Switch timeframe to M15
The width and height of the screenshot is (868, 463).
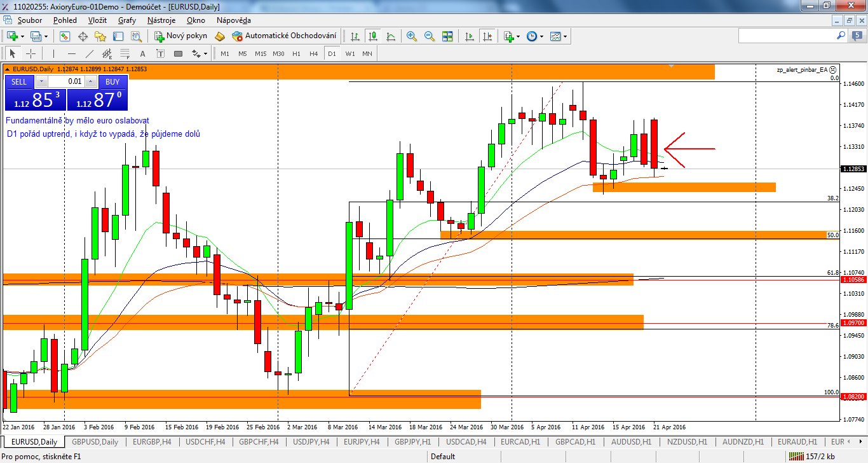[x=261, y=53]
